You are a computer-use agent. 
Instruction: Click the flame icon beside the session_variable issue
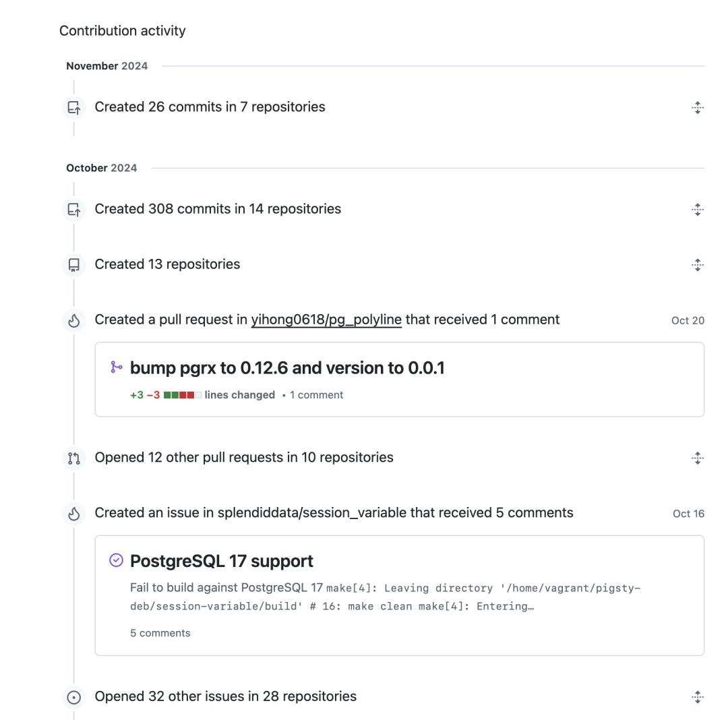click(x=74, y=514)
